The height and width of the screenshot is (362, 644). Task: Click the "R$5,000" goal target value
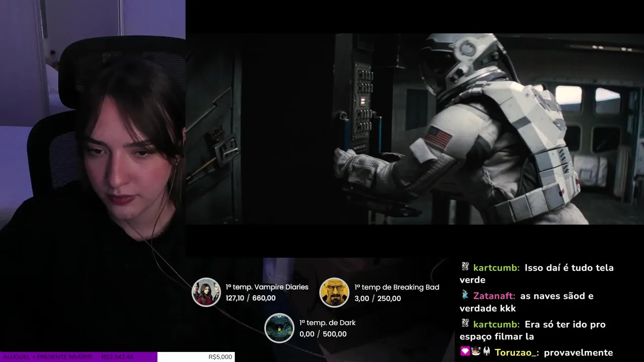point(220,357)
